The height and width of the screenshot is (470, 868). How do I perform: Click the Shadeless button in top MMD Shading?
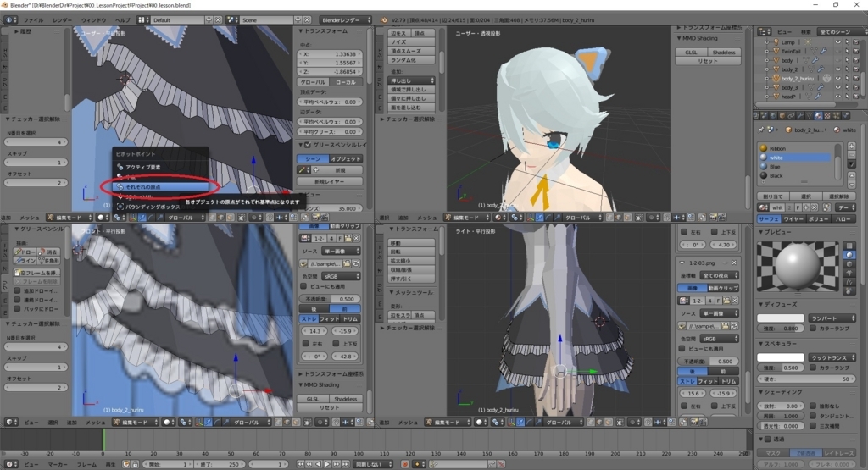pos(724,52)
